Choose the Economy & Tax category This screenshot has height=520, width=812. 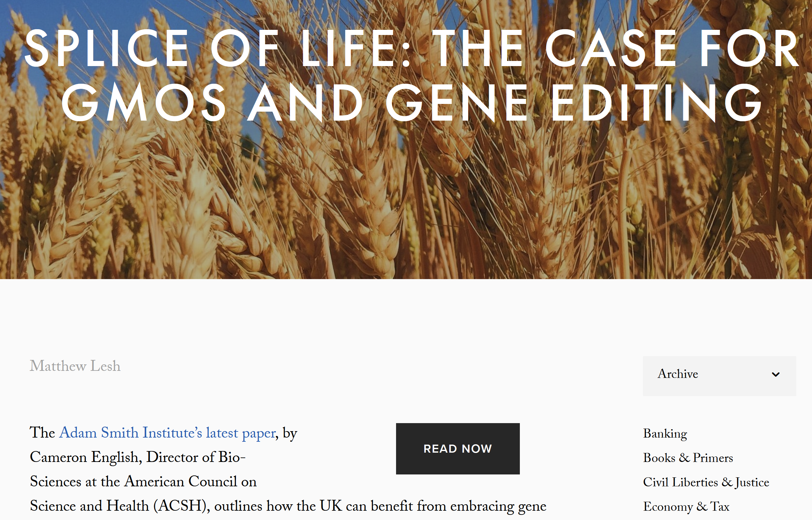[x=686, y=507]
